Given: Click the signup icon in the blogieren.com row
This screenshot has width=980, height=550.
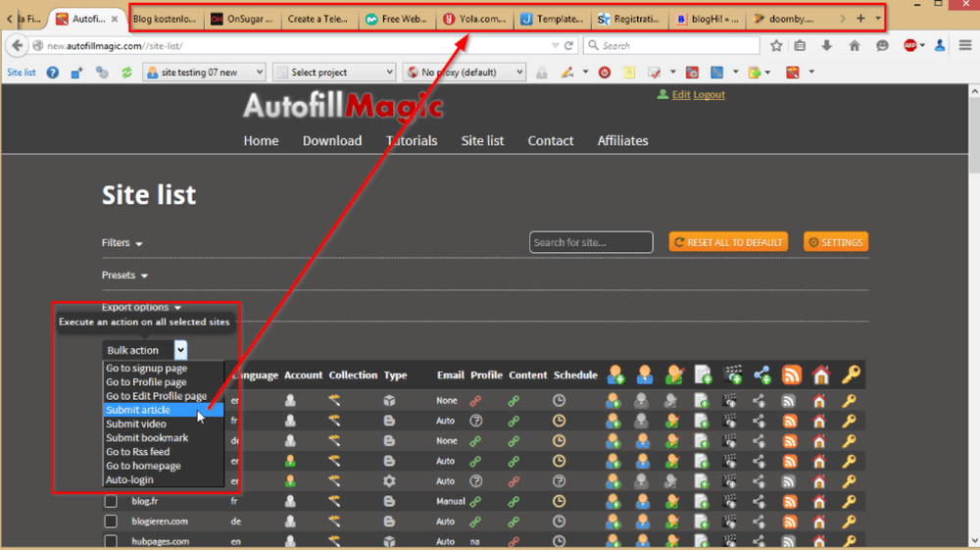Looking at the screenshot, I should [x=613, y=522].
